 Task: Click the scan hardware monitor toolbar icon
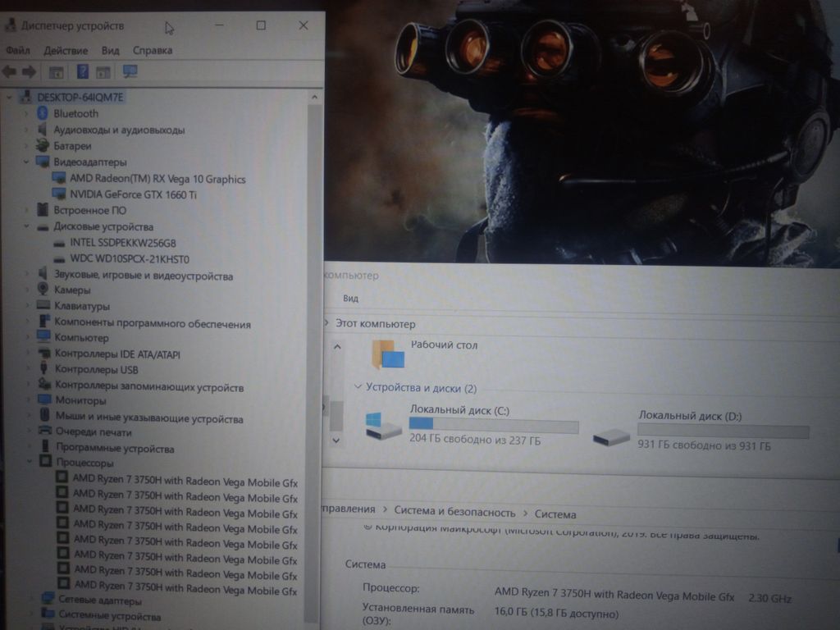tap(130, 71)
